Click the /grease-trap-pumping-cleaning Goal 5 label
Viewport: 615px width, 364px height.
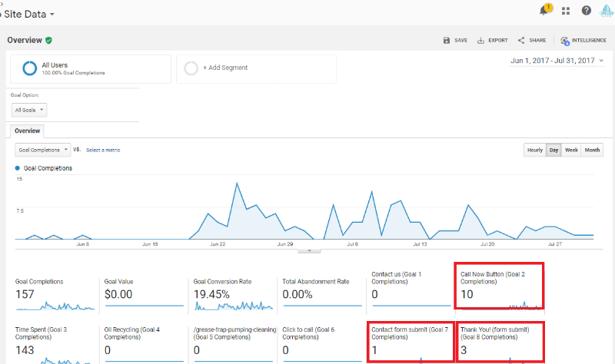click(x=234, y=333)
